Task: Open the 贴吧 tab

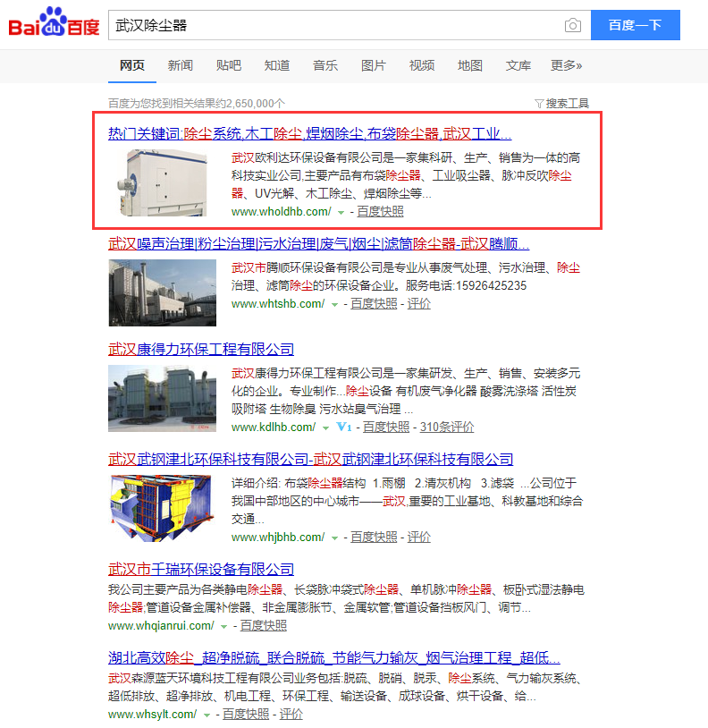Action: click(229, 65)
